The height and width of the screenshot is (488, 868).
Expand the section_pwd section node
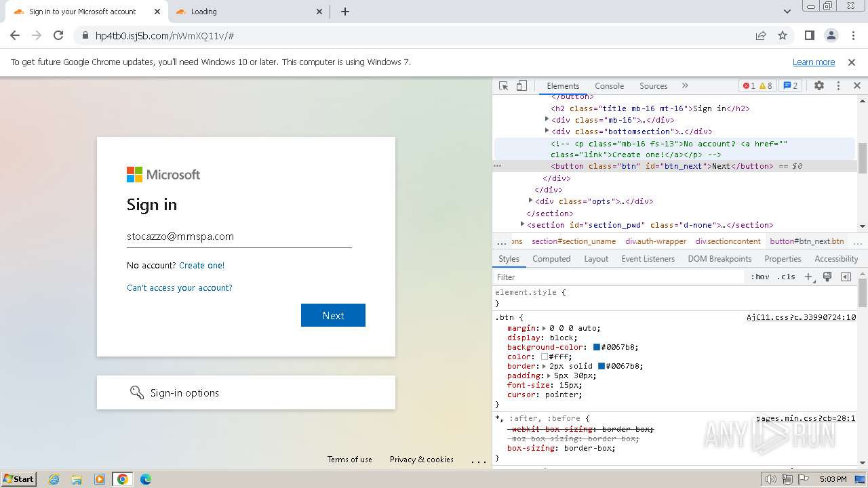522,224
